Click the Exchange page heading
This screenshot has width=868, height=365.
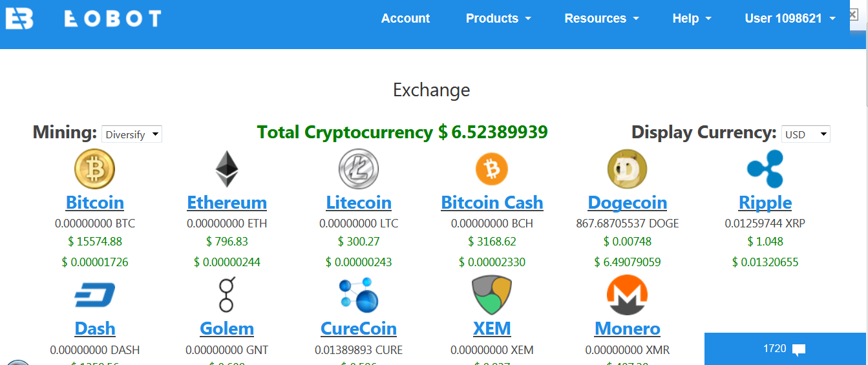tap(432, 90)
